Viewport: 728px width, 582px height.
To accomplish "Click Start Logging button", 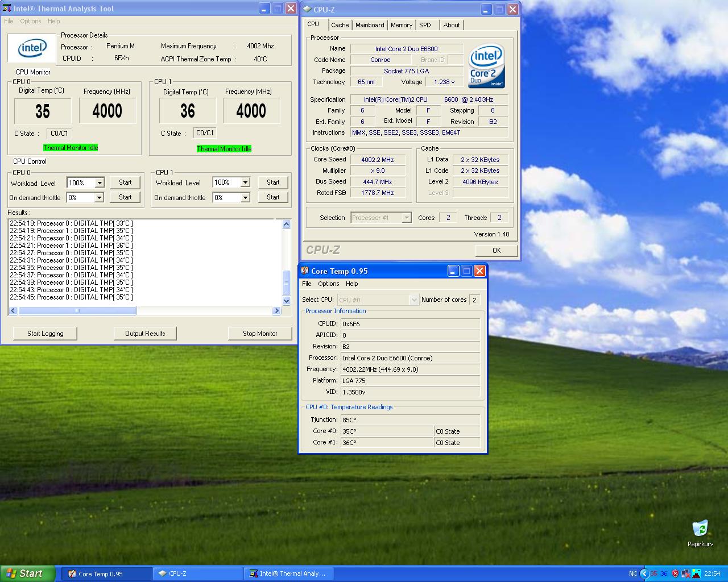I will pyautogui.click(x=45, y=334).
